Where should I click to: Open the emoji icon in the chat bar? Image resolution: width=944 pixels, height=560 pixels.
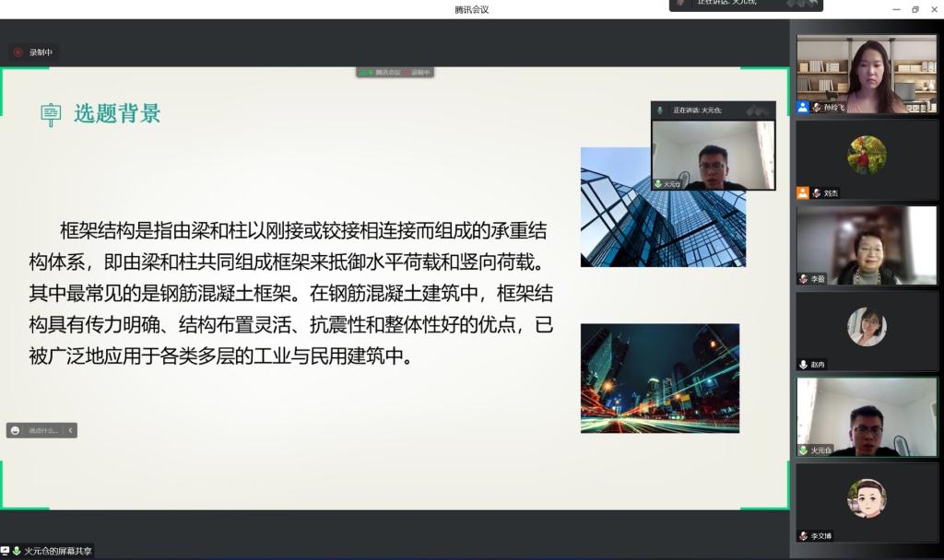[x=16, y=430]
